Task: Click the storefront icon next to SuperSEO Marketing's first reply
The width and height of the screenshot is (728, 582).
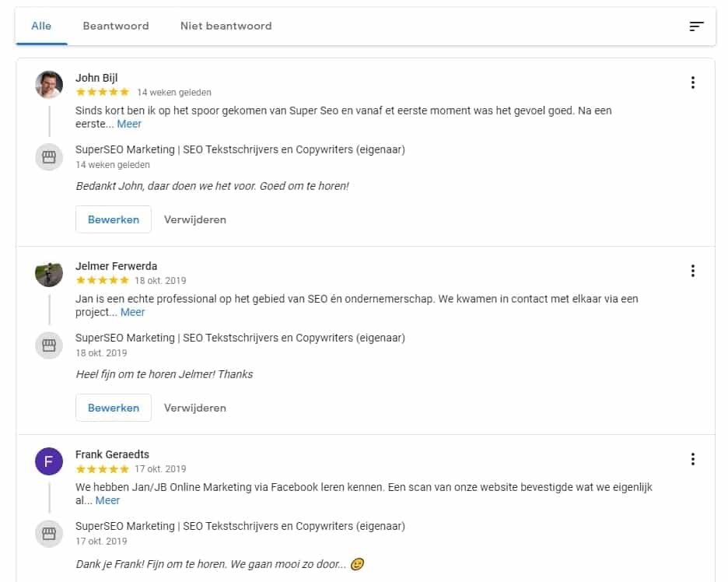Action: (49, 156)
